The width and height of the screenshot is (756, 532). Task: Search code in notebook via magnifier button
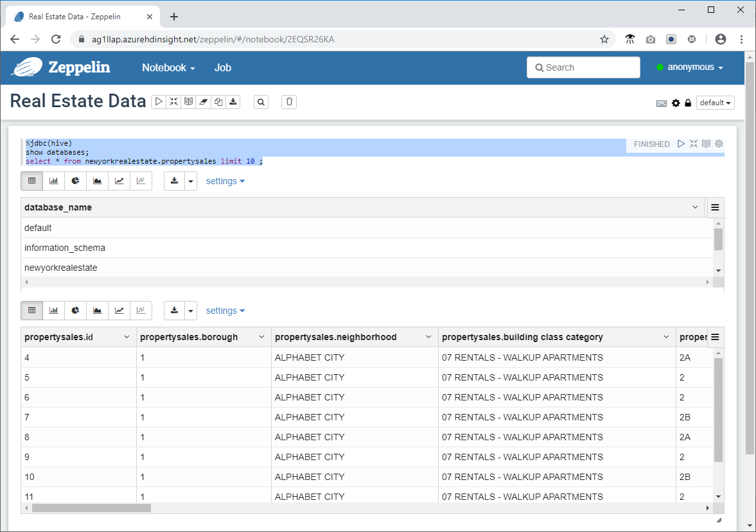(x=261, y=101)
